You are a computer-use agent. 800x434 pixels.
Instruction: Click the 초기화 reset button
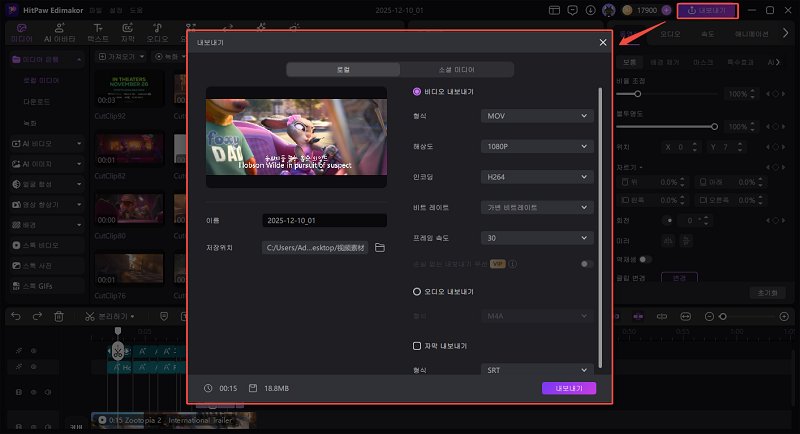(x=767, y=293)
